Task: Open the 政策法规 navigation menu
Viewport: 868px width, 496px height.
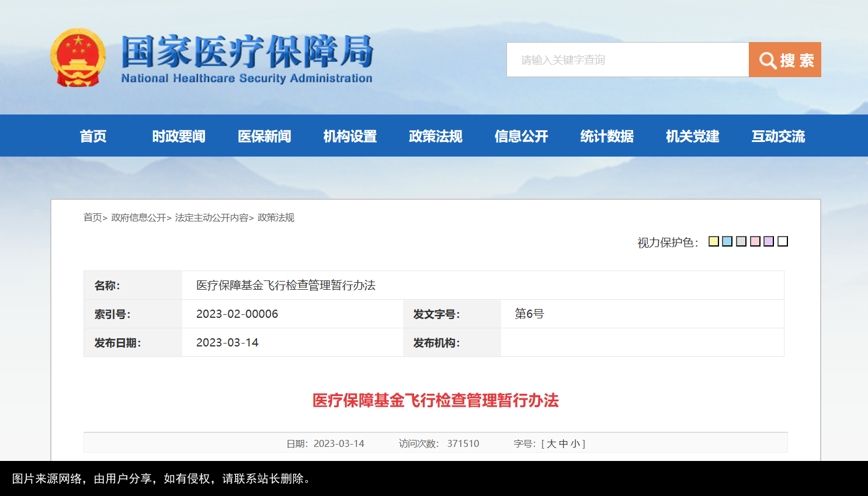Action: point(435,136)
